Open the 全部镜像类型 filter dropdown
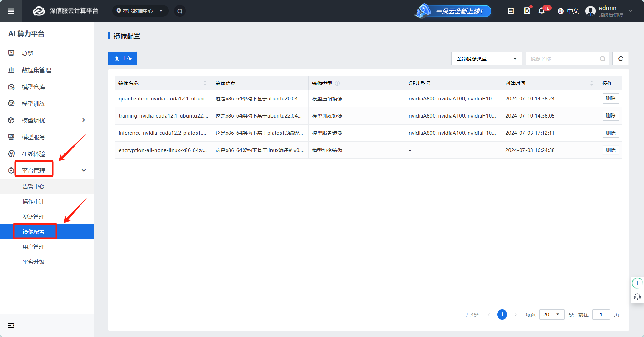644x337 pixels. click(x=486, y=59)
